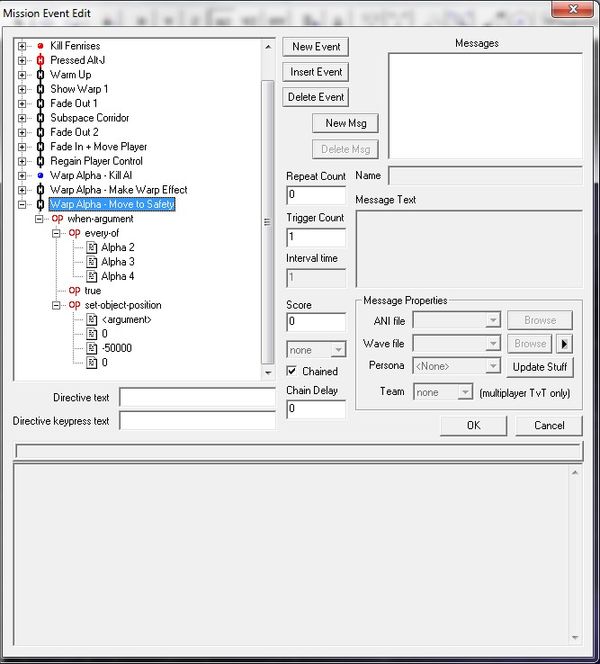Click the OP icon beside set-object-position
This screenshot has height=664, width=600.
(75, 304)
